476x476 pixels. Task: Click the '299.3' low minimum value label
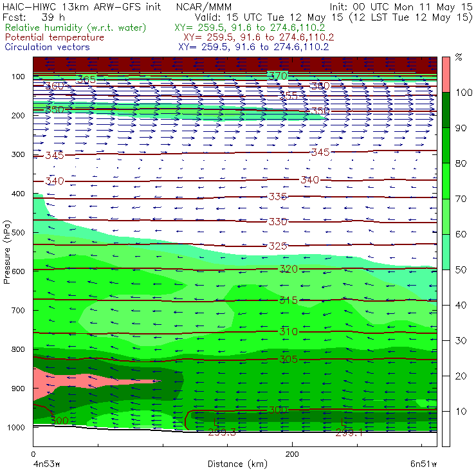[x=222, y=432]
